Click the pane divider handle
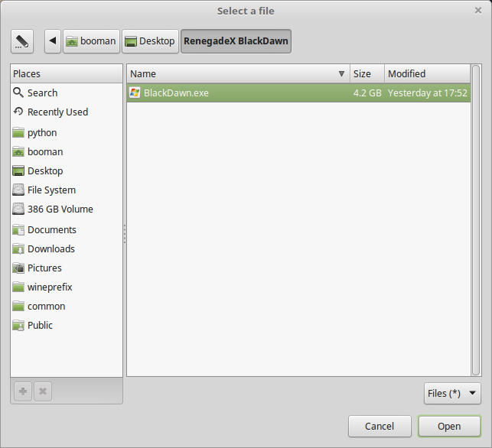This screenshot has width=492, height=448. coord(125,234)
